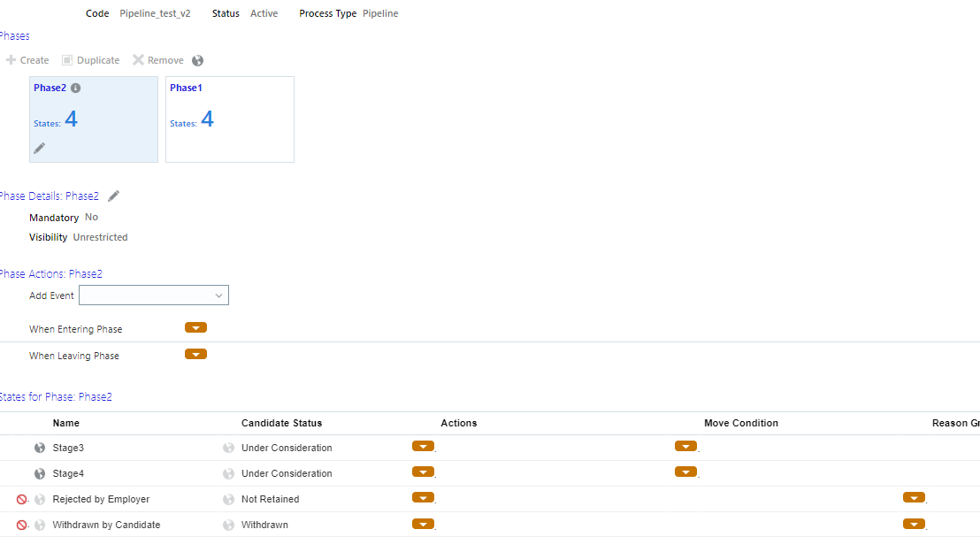Click the status globe icon for Stage4
This screenshot has height=537, width=980.
pos(228,473)
